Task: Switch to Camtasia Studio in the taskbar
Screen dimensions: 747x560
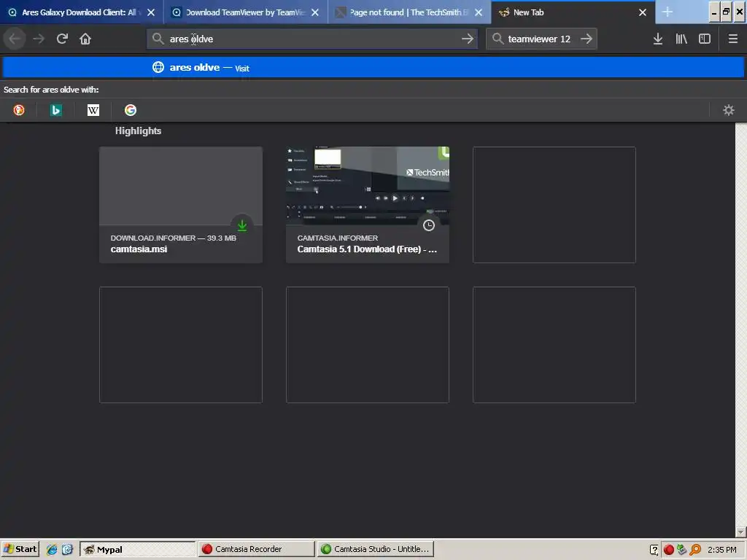Action: click(375, 549)
